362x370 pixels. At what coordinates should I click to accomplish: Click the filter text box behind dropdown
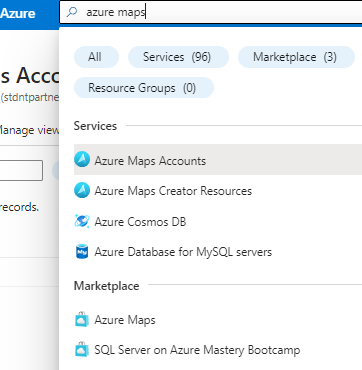[x=21, y=170]
